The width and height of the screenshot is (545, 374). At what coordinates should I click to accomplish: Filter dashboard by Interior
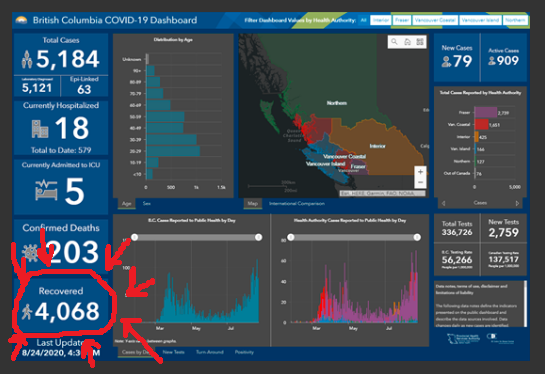click(x=381, y=20)
